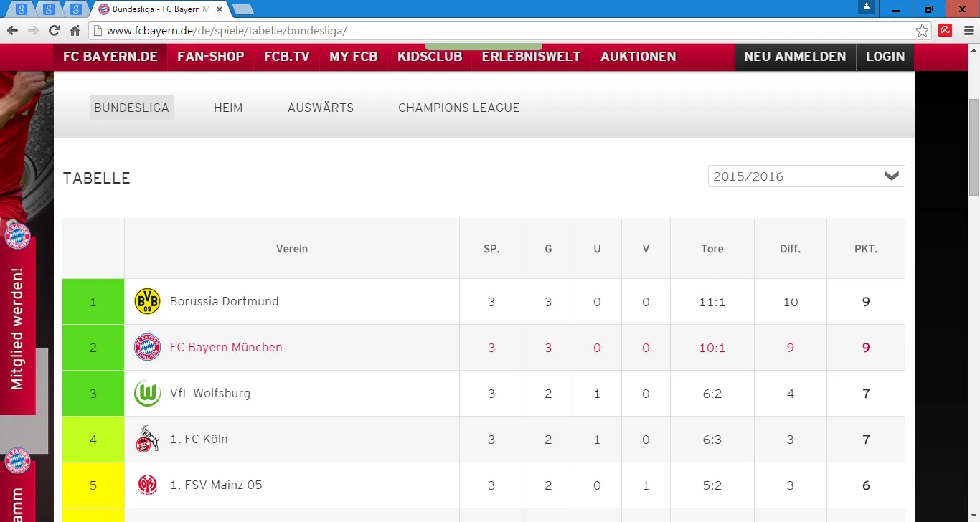Click the Login button

coord(885,57)
